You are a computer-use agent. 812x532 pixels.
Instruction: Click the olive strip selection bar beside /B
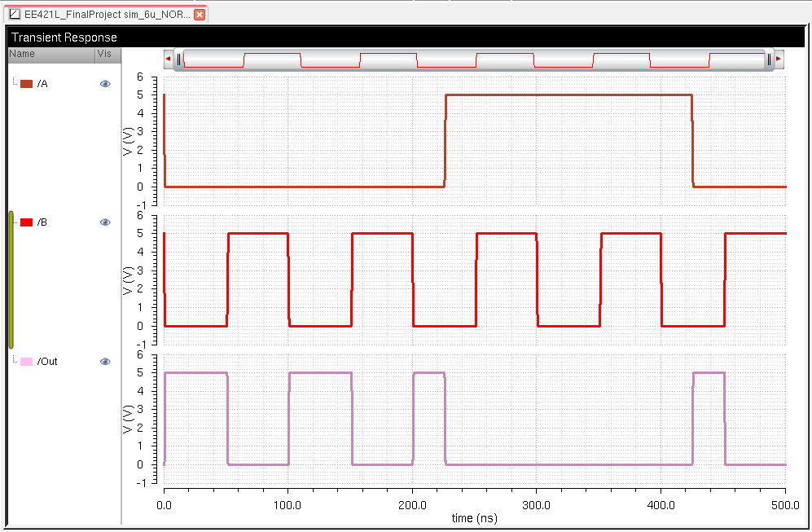(11, 279)
